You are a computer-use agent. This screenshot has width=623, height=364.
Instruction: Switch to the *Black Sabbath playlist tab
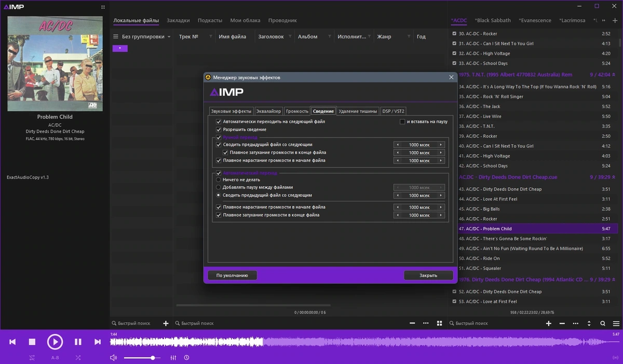point(493,20)
